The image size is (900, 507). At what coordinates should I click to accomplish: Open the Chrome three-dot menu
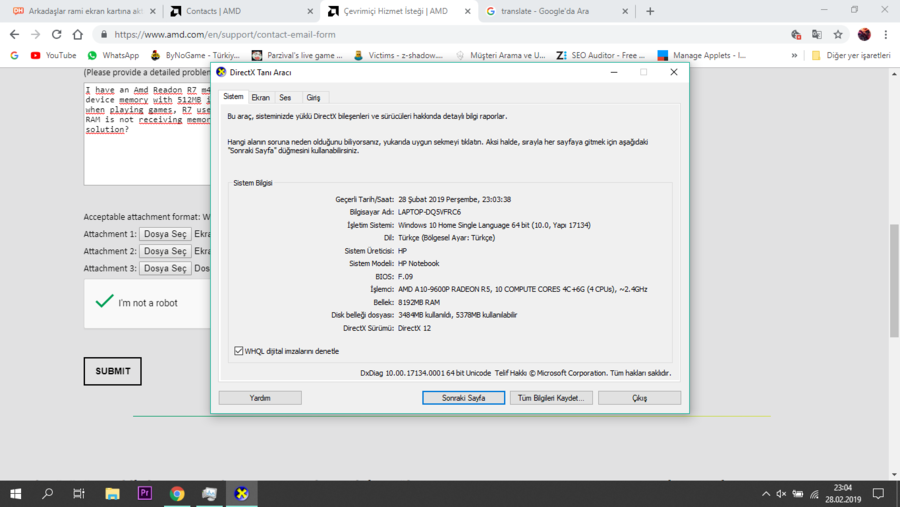(886, 34)
